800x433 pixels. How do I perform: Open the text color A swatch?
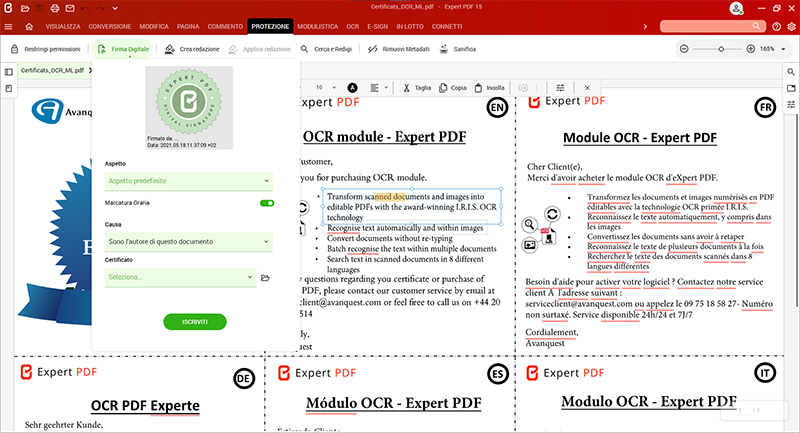353,88
